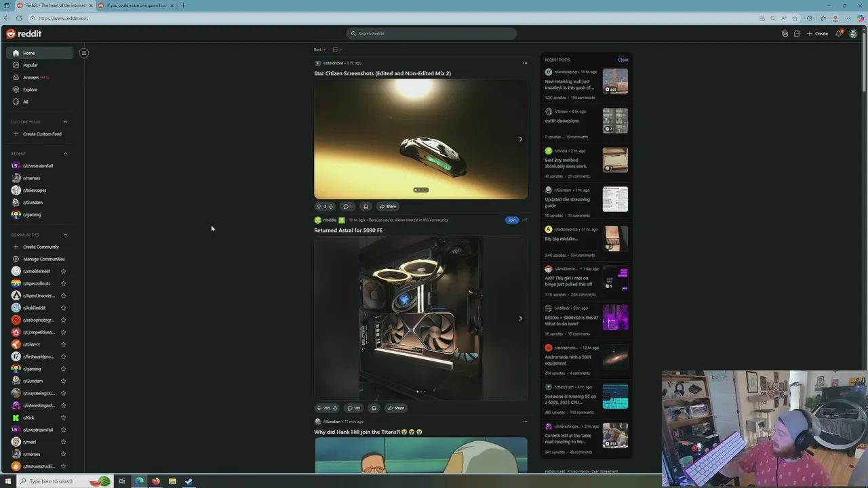868x488 pixels.
Task: Favorite r/firstworldpro... with its star
Action: coord(63,357)
